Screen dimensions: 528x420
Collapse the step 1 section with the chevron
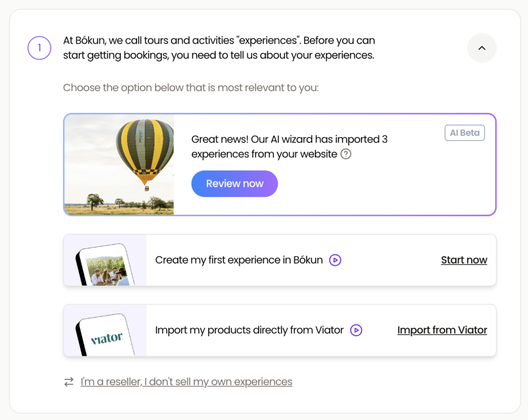(x=481, y=48)
